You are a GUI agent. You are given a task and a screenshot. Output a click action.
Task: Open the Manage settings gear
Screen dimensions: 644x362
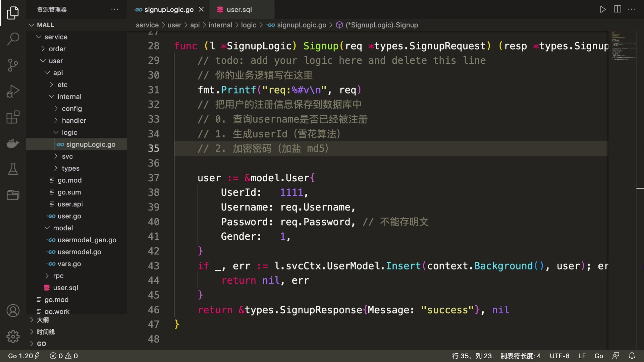tap(13, 337)
